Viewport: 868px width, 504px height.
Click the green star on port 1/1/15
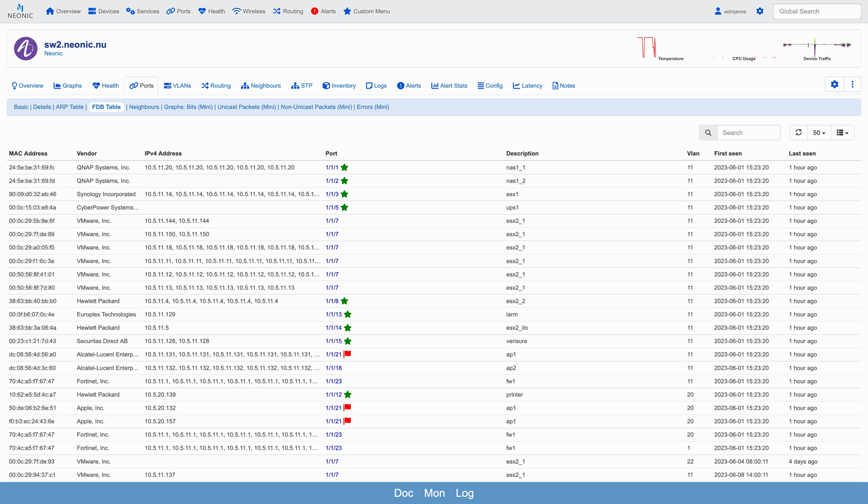click(348, 341)
